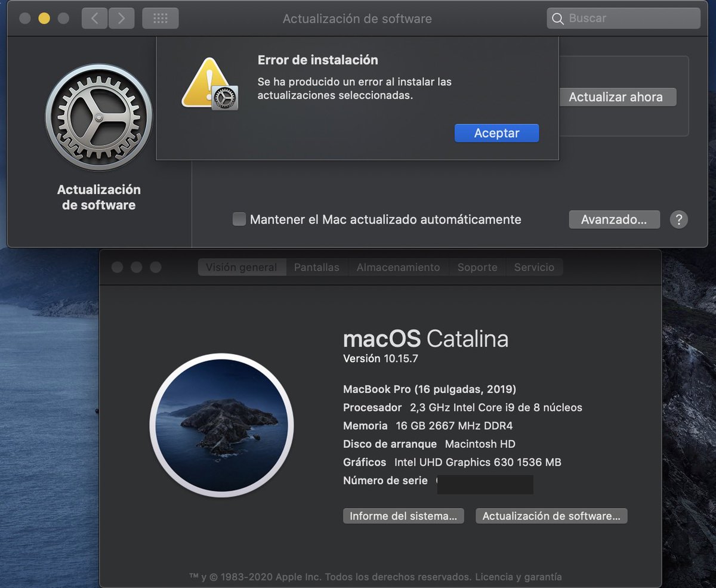Select the Visión general tab
The image size is (716, 588).
tap(242, 267)
